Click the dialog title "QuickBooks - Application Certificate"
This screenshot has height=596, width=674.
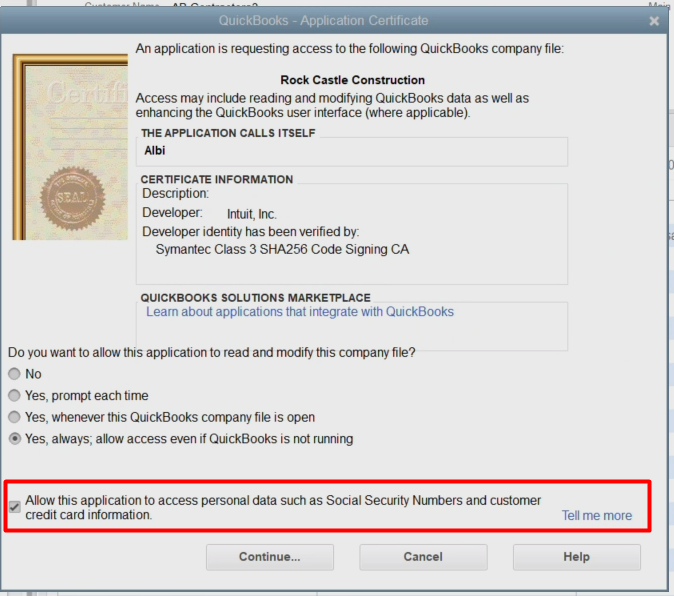[323, 21]
